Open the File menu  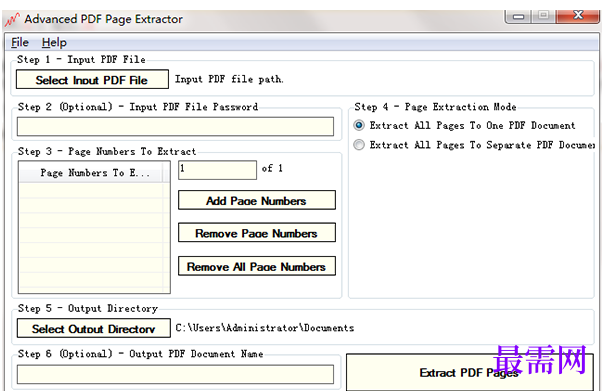[x=20, y=42]
